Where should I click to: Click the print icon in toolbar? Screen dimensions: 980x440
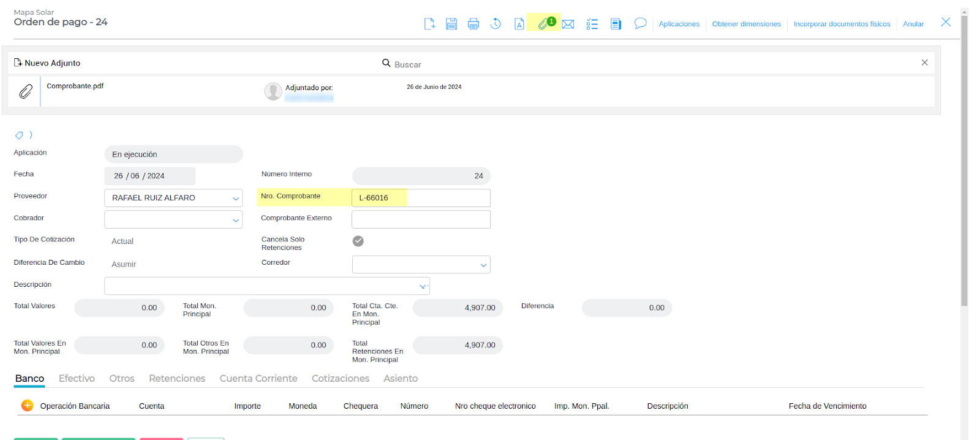pos(473,24)
